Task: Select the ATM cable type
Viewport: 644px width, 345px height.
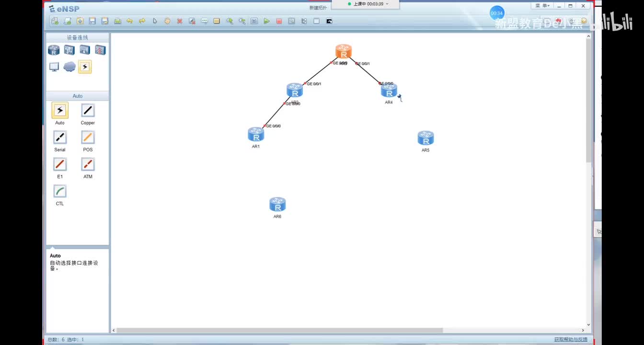Action: coord(88,164)
